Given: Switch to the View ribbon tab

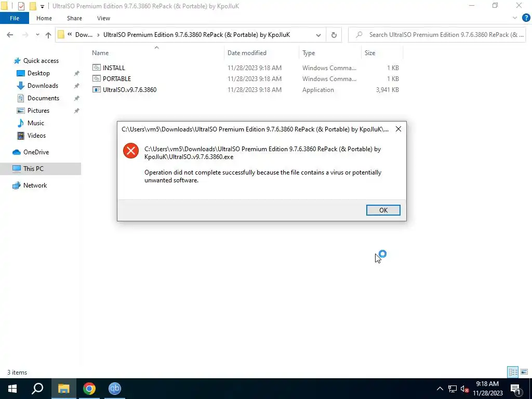Looking at the screenshot, I should point(103,18).
